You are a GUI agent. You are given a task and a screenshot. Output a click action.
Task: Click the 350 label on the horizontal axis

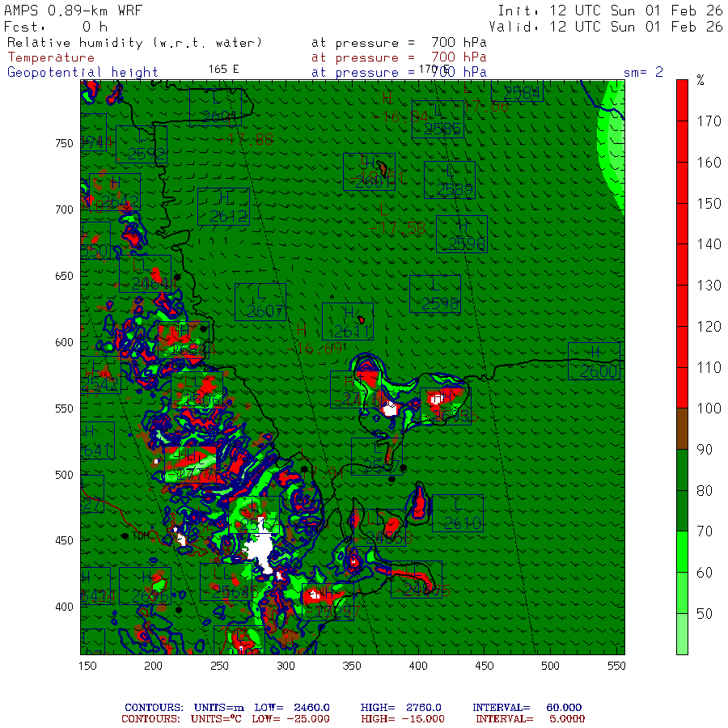pos(352,666)
